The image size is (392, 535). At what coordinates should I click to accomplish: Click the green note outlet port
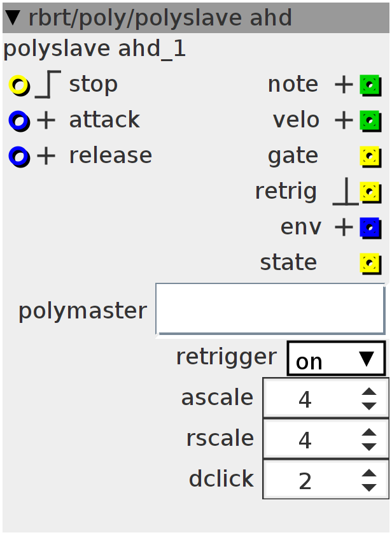tap(370, 85)
